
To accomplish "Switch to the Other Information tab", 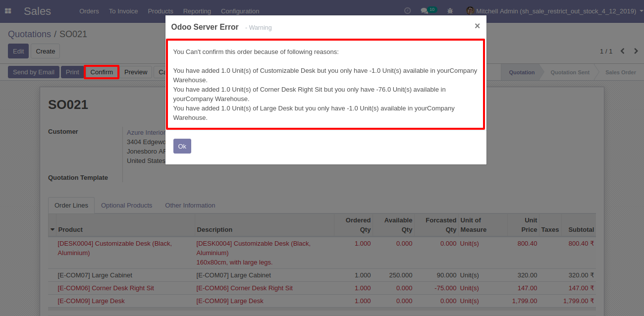I will pos(190,205).
